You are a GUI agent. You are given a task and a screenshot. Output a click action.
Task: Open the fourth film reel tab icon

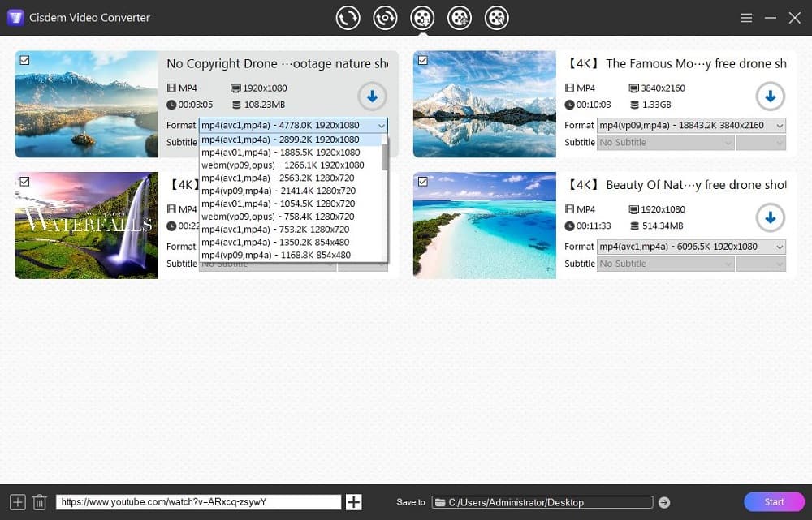pos(460,18)
